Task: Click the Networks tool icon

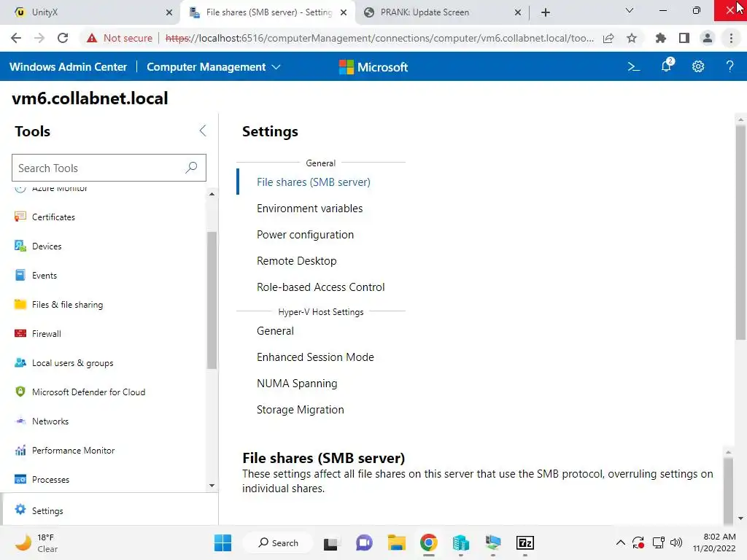Action: (x=20, y=421)
